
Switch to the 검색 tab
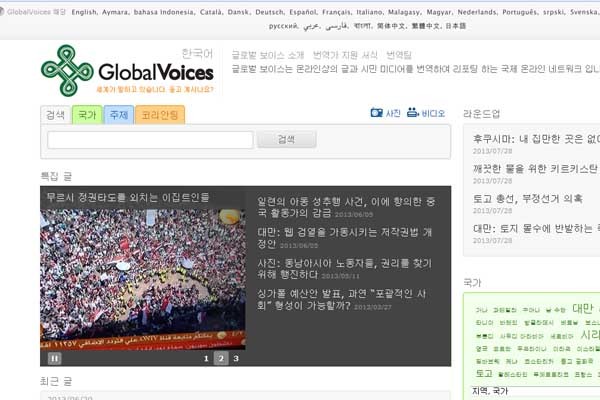point(55,115)
